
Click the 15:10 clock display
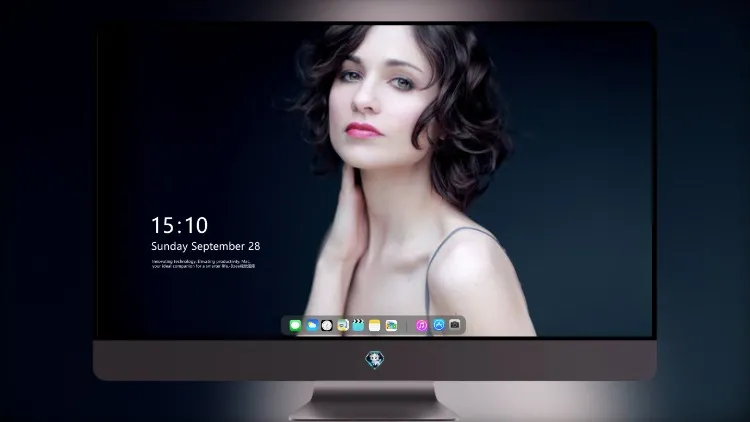tap(179, 225)
